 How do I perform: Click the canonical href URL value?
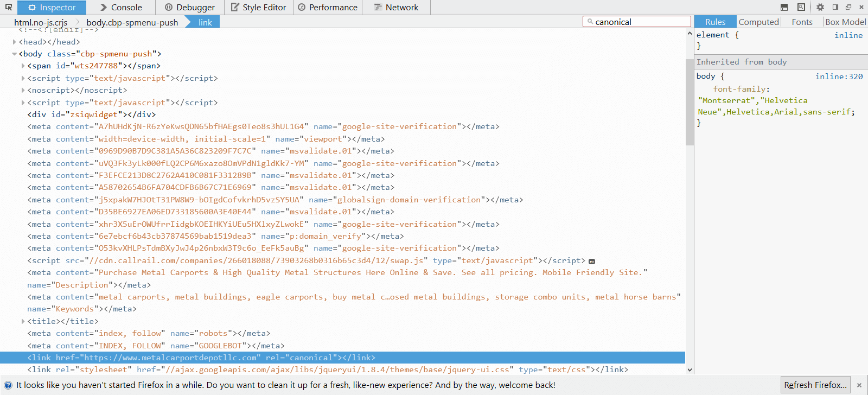[x=170, y=358]
